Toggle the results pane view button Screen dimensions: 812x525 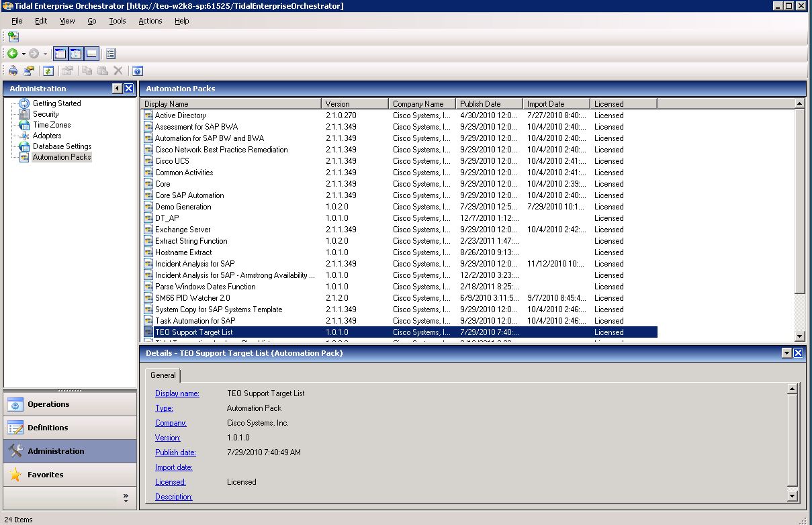76,54
